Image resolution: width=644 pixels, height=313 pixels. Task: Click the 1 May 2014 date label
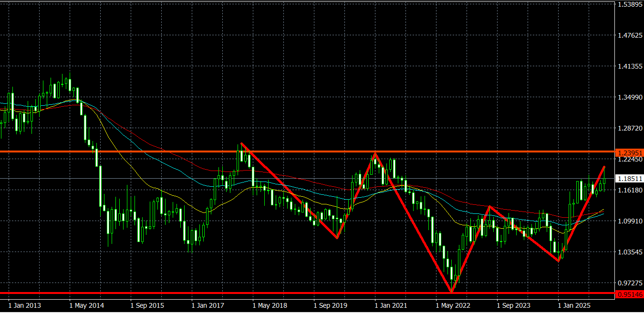86,305
